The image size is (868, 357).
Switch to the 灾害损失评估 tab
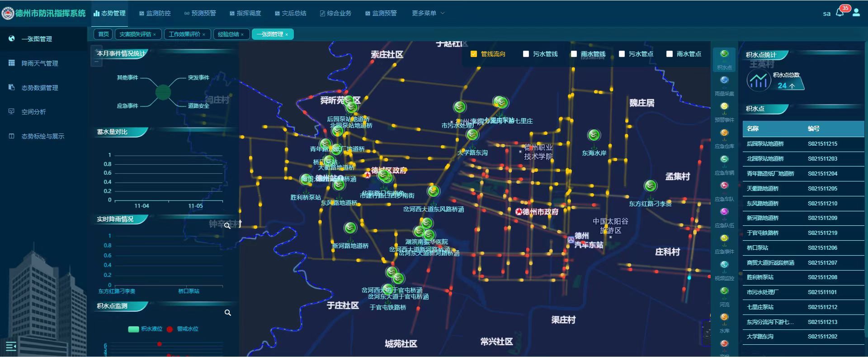pos(135,34)
